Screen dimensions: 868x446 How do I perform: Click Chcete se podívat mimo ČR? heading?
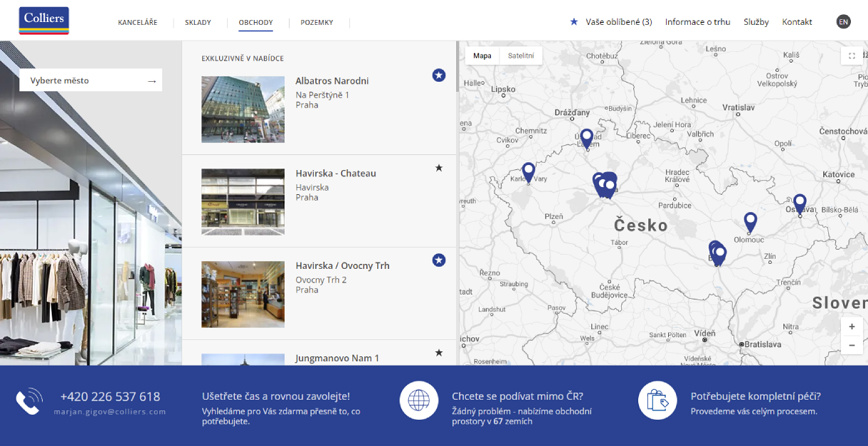point(517,397)
